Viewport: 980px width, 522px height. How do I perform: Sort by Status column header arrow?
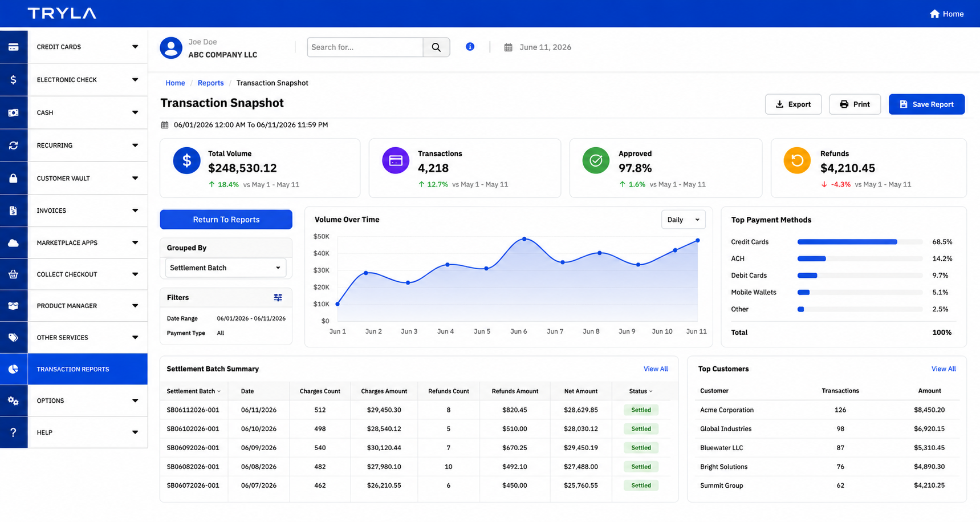point(651,391)
